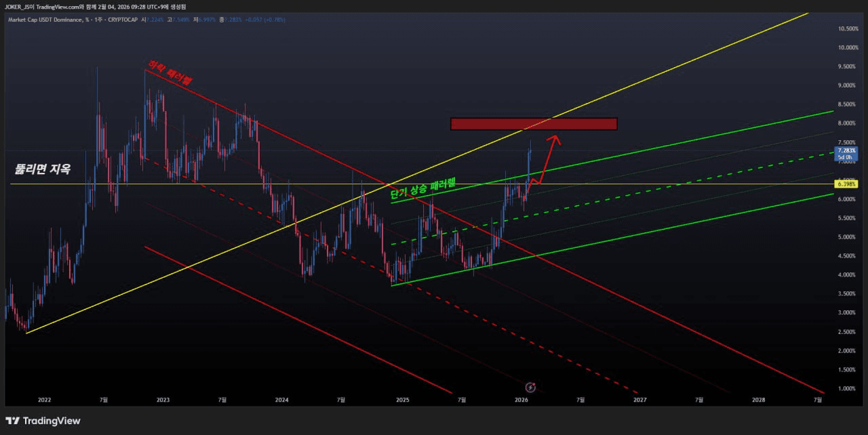
Task: Select the green '단기 상승 패러렐' channel label
Action: [422, 190]
